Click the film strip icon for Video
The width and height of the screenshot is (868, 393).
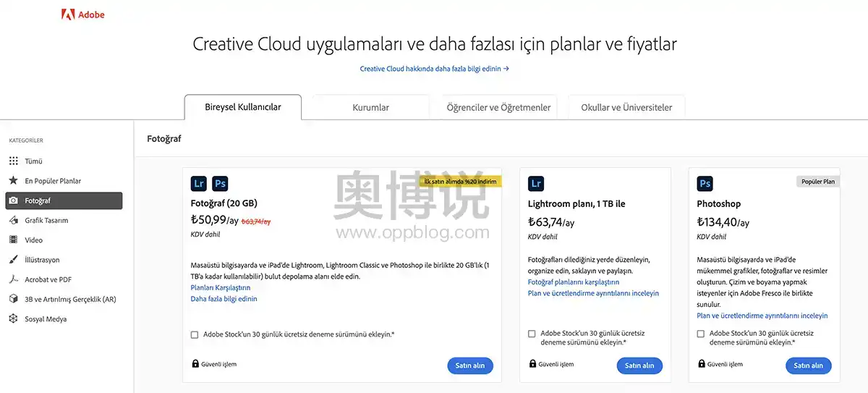point(13,240)
